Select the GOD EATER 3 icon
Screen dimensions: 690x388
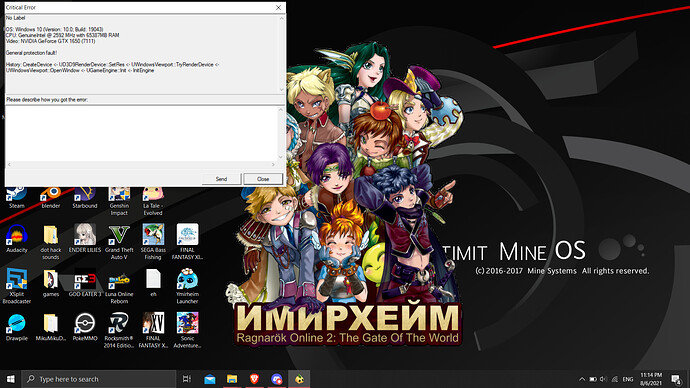point(85,283)
